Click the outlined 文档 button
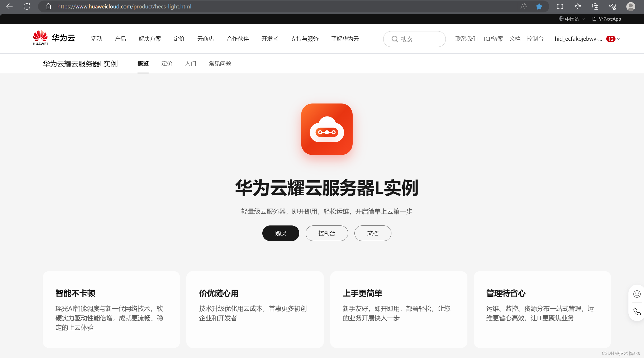This screenshot has width=644, height=358. pos(373,233)
